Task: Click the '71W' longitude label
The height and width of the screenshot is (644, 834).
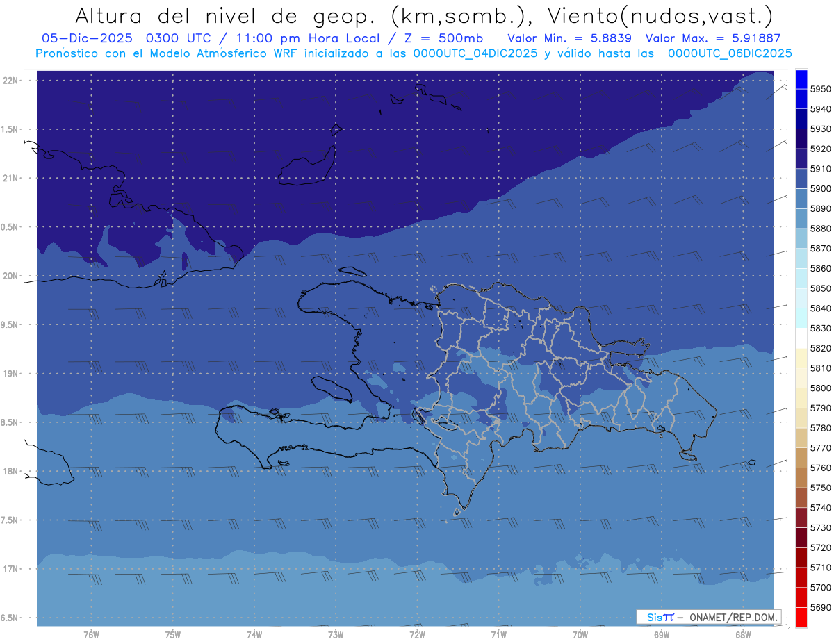Action: pyautogui.click(x=498, y=635)
